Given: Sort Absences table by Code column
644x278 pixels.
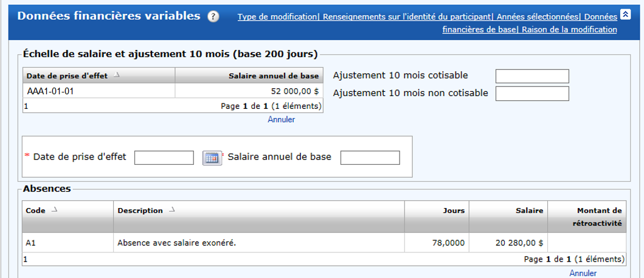Looking at the screenshot, I should (68, 217).
